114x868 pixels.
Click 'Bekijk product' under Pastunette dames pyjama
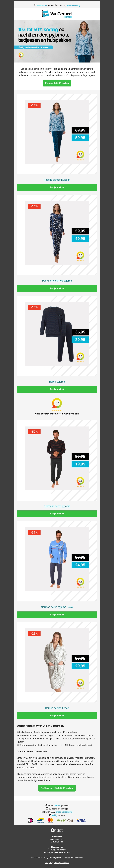point(57,288)
